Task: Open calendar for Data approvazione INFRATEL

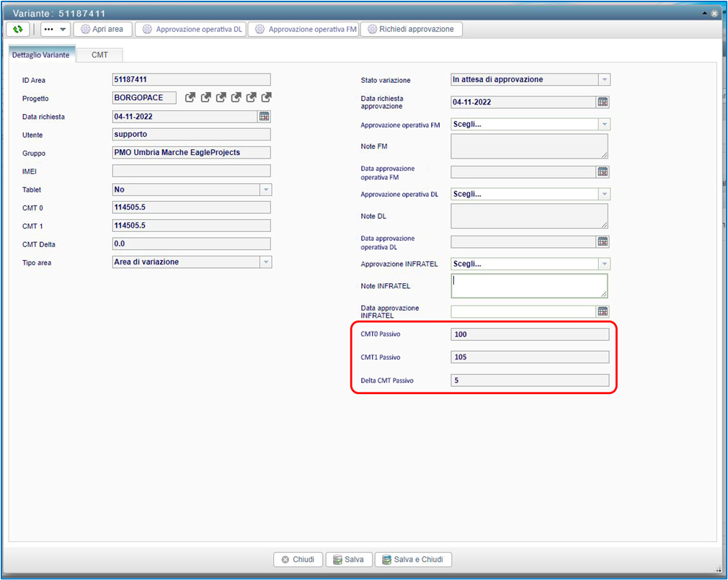Action: [603, 311]
